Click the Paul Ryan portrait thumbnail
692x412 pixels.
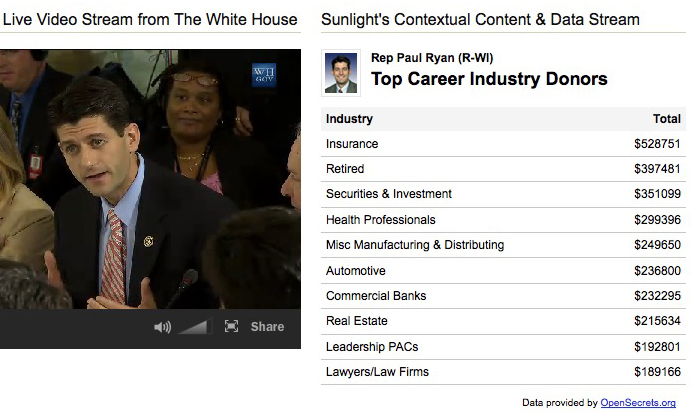pos(341,73)
